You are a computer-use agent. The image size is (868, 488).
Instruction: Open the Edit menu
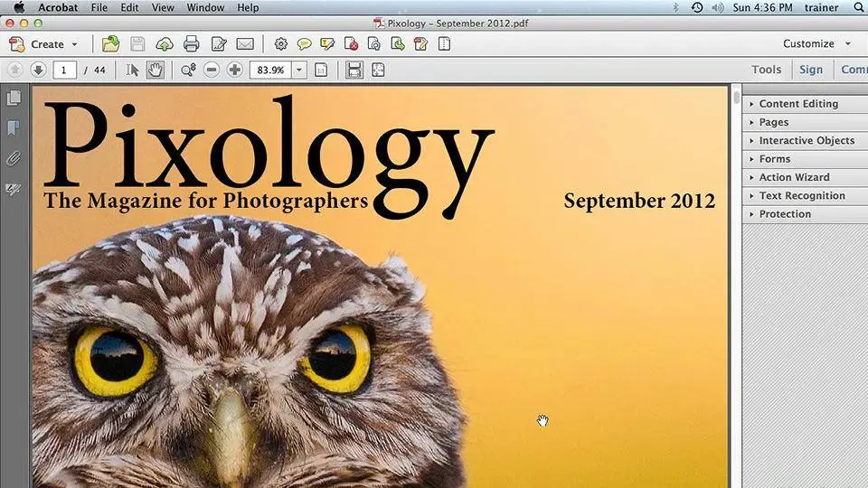coord(129,8)
